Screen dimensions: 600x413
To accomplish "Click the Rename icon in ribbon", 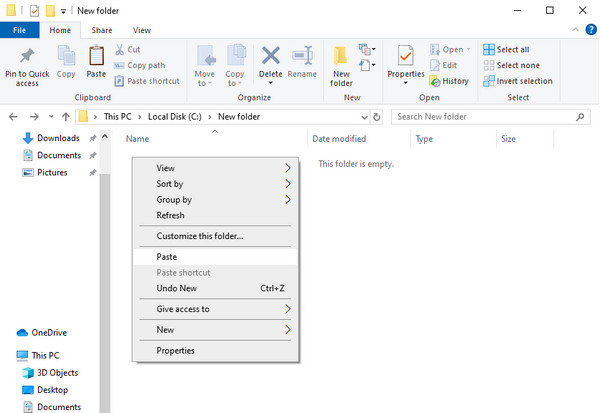I will point(302,56).
